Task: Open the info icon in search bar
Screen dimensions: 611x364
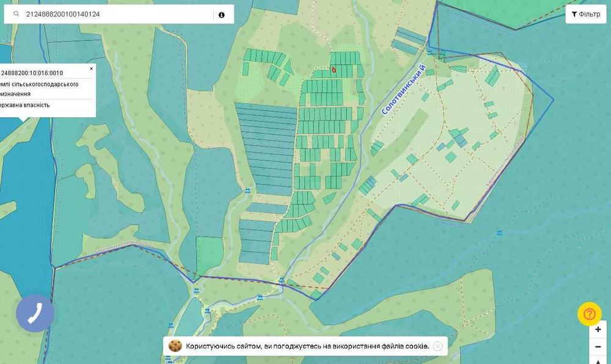Action: 222,15
